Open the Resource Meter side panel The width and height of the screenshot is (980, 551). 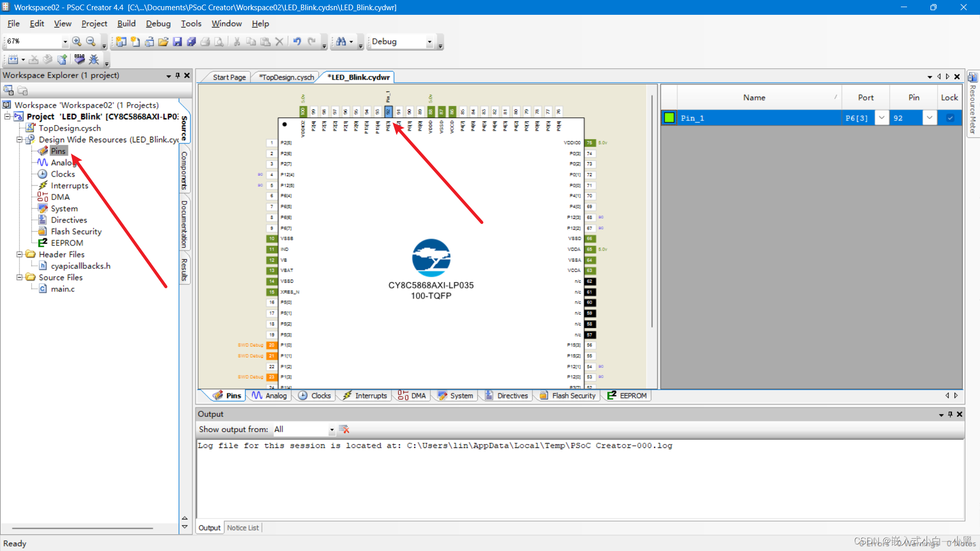973,104
